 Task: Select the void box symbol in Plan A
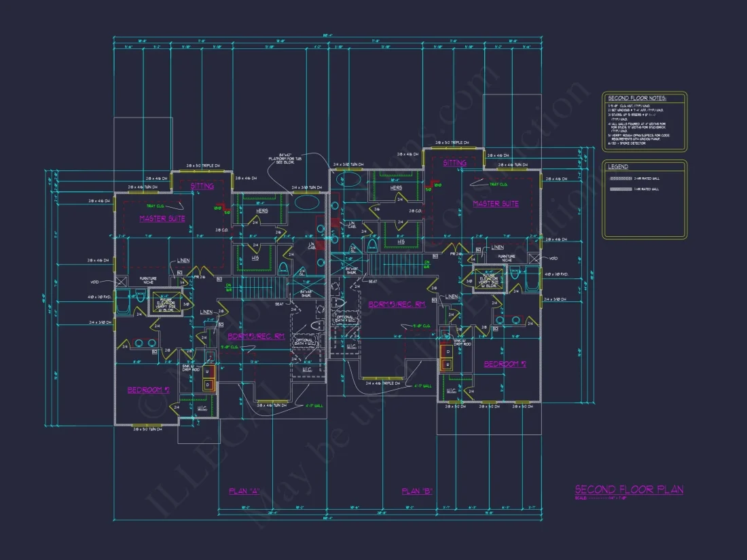pyautogui.click(x=122, y=280)
